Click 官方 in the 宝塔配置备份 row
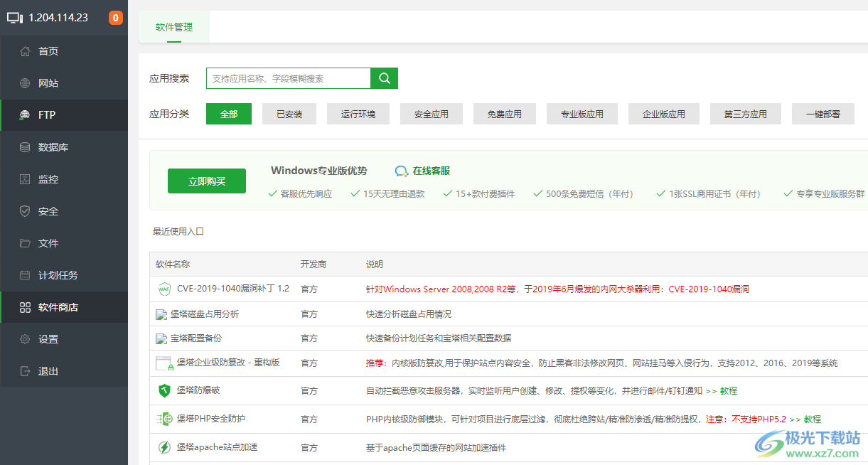Viewport: 868px width, 465px height. pyautogui.click(x=309, y=338)
